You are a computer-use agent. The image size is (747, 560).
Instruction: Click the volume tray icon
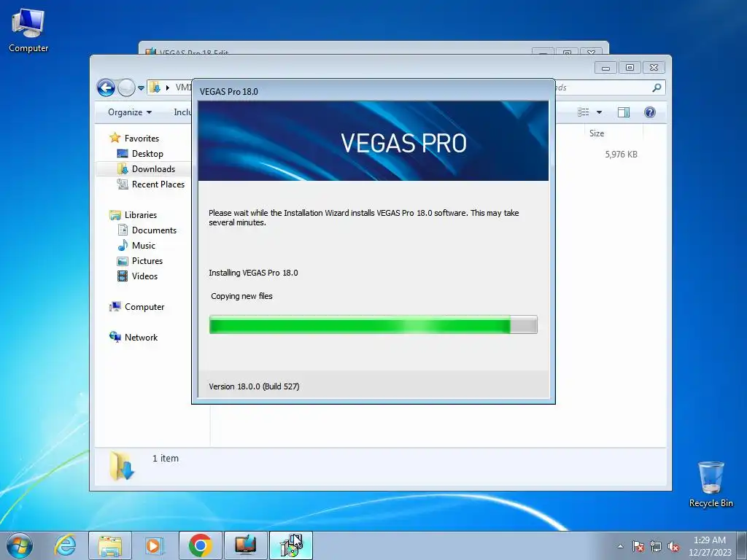coord(673,546)
